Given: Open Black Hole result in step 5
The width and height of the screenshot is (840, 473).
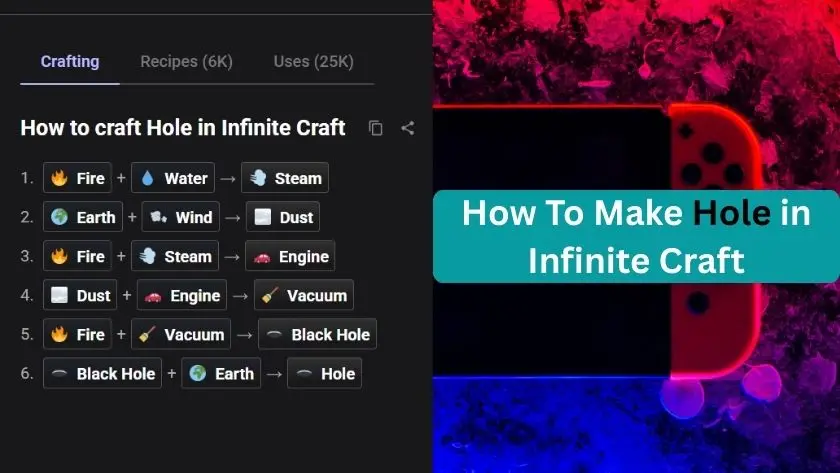Looking at the screenshot, I should [x=318, y=334].
